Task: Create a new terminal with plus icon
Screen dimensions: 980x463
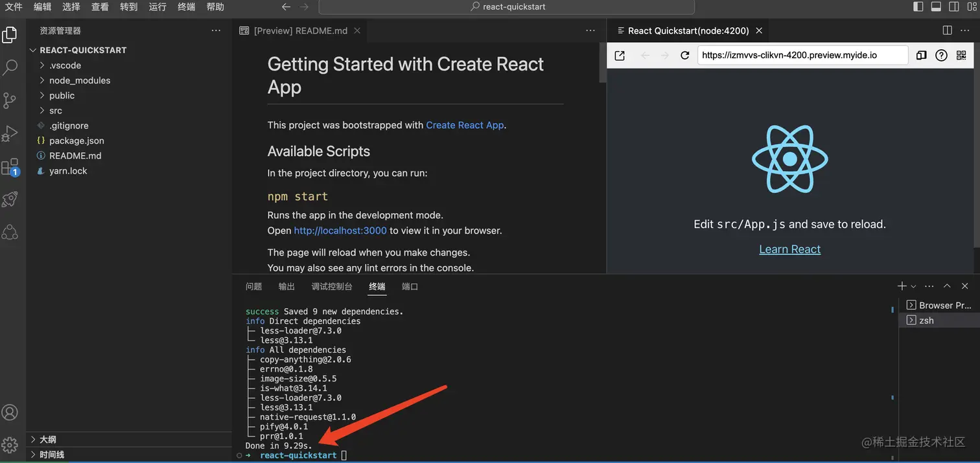Action: pyautogui.click(x=902, y=286)
